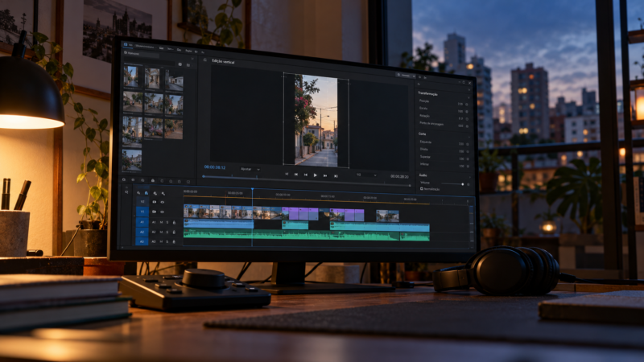The image size is (644, 362).
Task: Toggle visibility eye on track V2
Action: [x=163, y=202]
